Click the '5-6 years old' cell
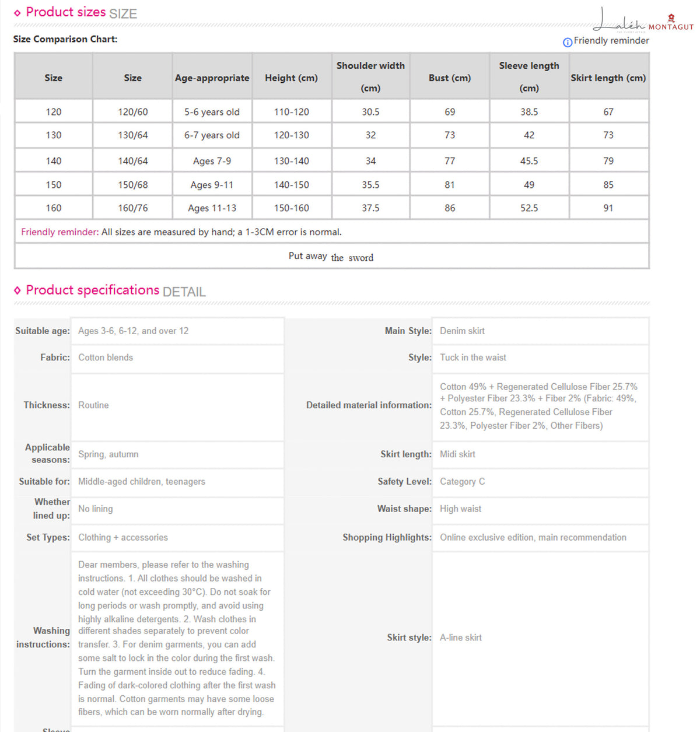Screen dimensions: 700x732 (x=212, y=111)
